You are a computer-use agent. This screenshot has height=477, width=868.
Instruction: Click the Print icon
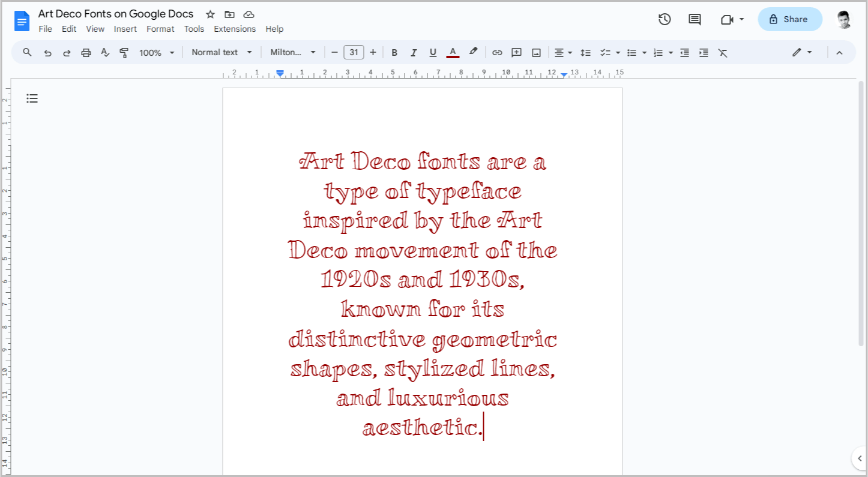(86, 52)
